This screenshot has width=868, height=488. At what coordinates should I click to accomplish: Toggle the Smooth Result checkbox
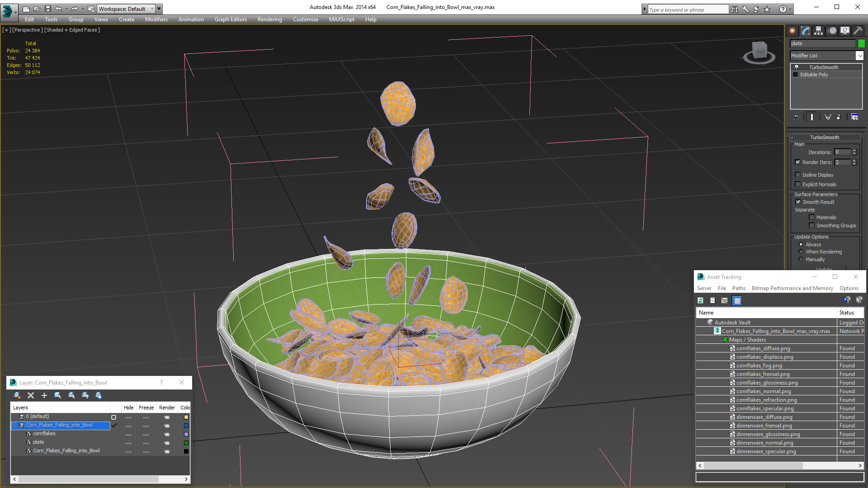798,202
